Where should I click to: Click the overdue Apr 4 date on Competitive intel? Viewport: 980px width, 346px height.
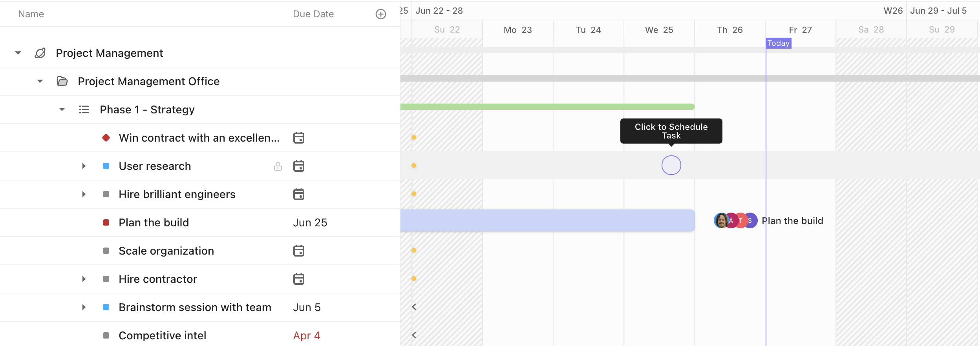[x=306, y=335]
